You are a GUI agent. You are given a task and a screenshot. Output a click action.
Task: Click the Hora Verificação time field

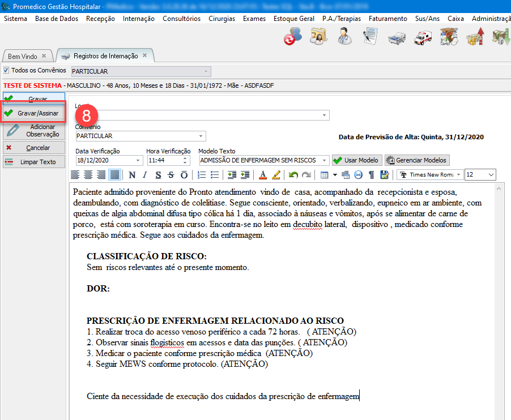tap(167, 160)
